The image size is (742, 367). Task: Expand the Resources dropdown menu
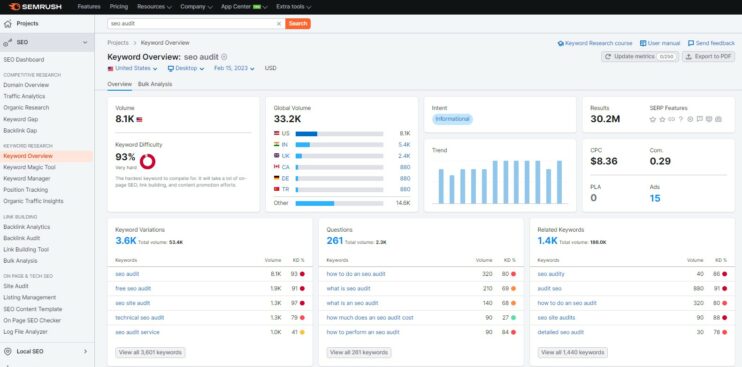click(154, 7)
